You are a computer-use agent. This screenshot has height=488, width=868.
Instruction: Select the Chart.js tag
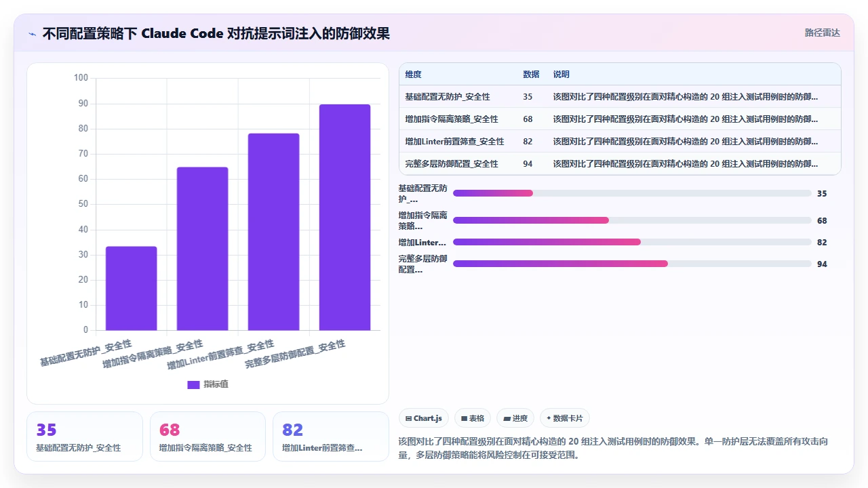(423, 418)
